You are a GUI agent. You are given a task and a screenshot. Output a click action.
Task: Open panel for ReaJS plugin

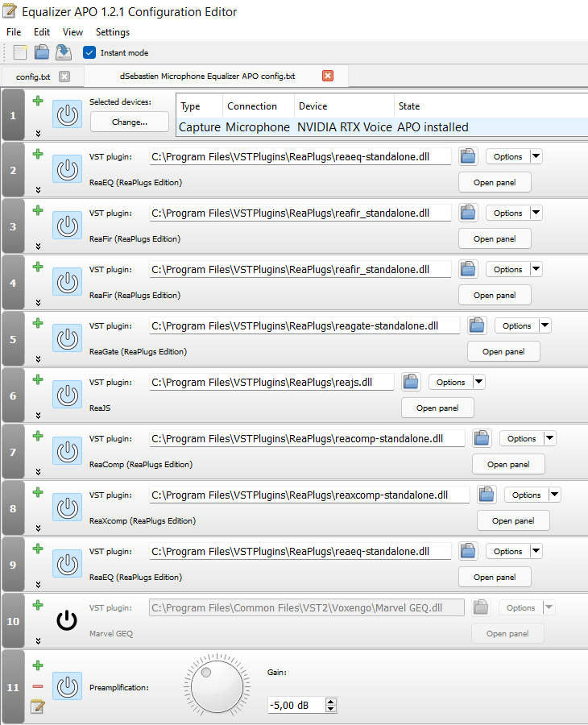437,408
